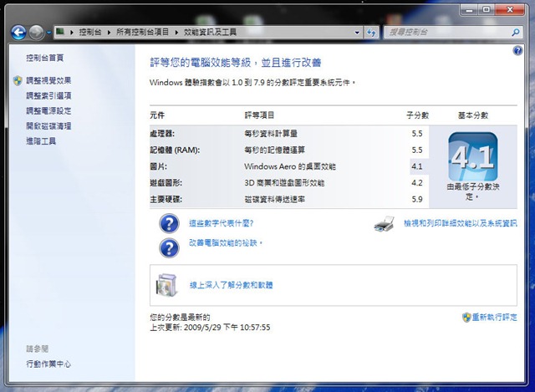535x392 pixels.
Task: Click the greyed Forward arrow button
Action: [36, 33]
